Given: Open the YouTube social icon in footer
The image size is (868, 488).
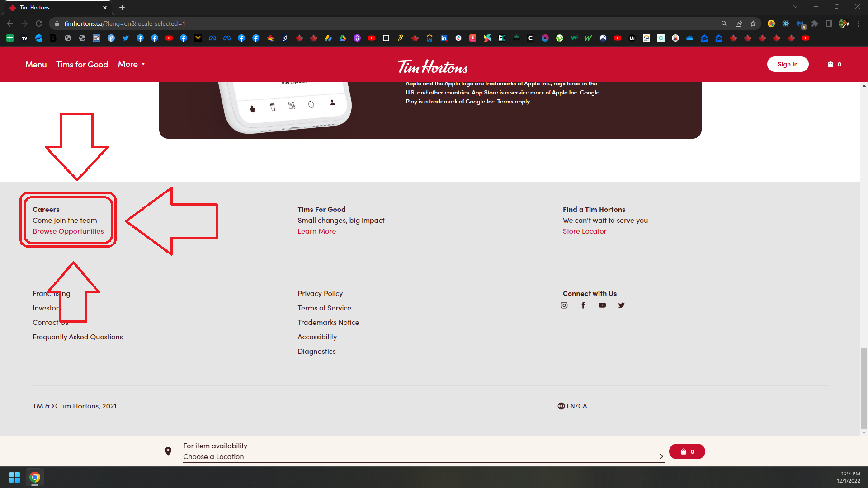Looking at the screenshot, I should pos(602,305).
